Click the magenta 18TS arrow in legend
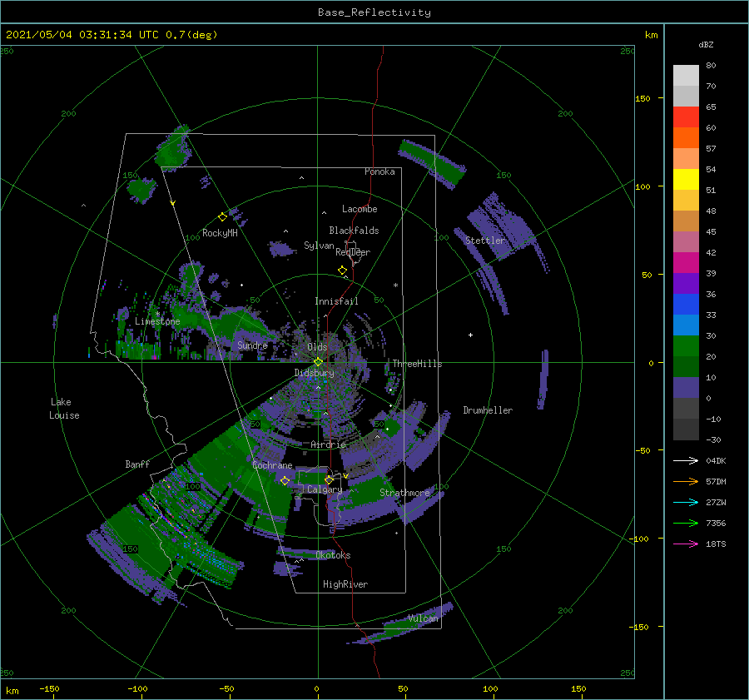This screenshot has width=749, height=700. (686, 544)
